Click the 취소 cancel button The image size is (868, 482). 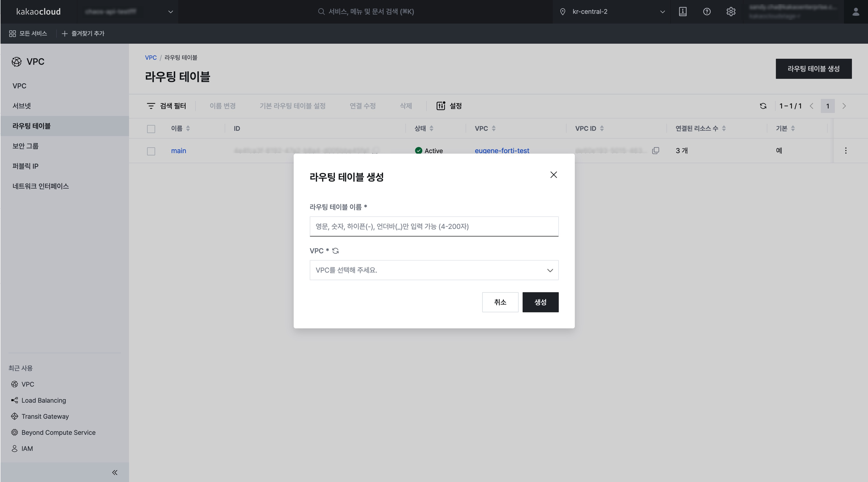coord(500,302)
